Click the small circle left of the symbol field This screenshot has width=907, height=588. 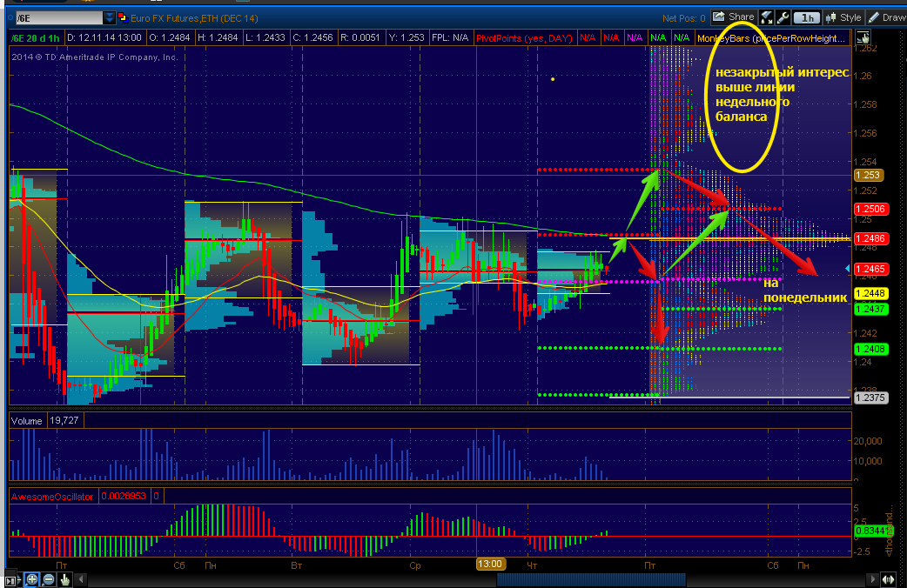10,18
